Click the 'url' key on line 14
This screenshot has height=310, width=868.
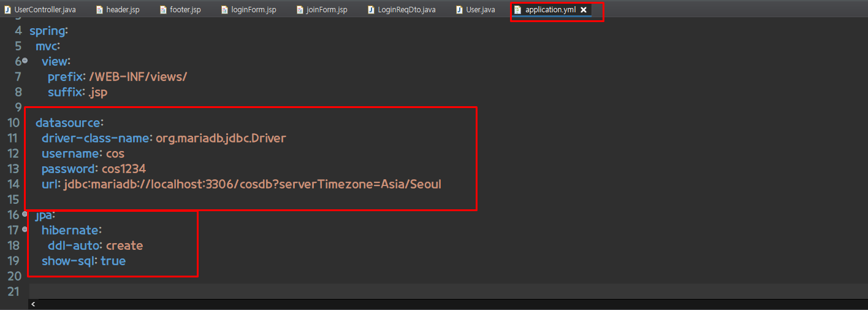coord(50,184)
